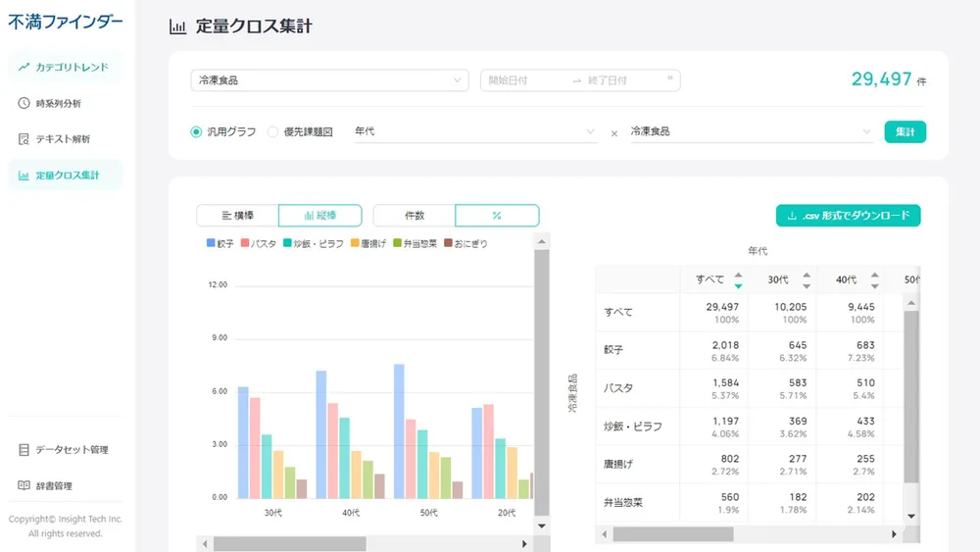Click table horizontal scrollbar right arrow
This screenshot has height=552, width=980.
[x=894, y=534]
